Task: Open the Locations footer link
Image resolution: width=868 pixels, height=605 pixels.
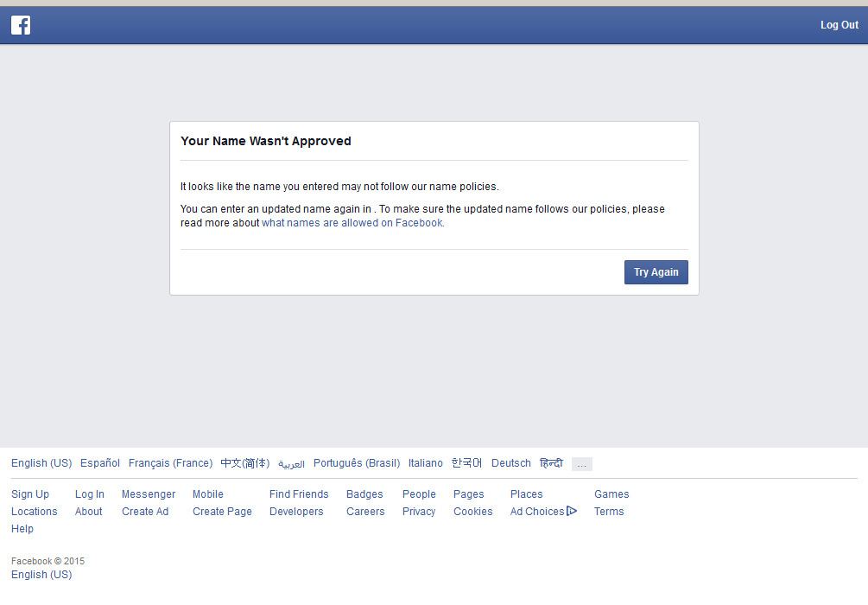Action: pyautogui.click(x=35, y=512)
